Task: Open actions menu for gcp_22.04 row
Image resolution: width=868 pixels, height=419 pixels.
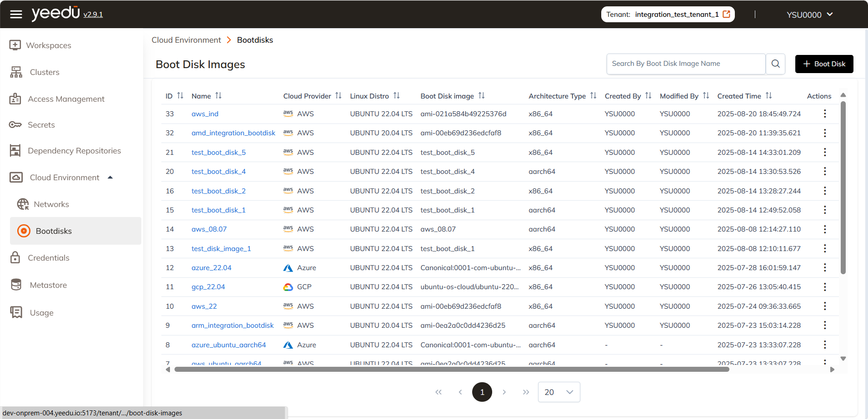Action: click(824, 287)
